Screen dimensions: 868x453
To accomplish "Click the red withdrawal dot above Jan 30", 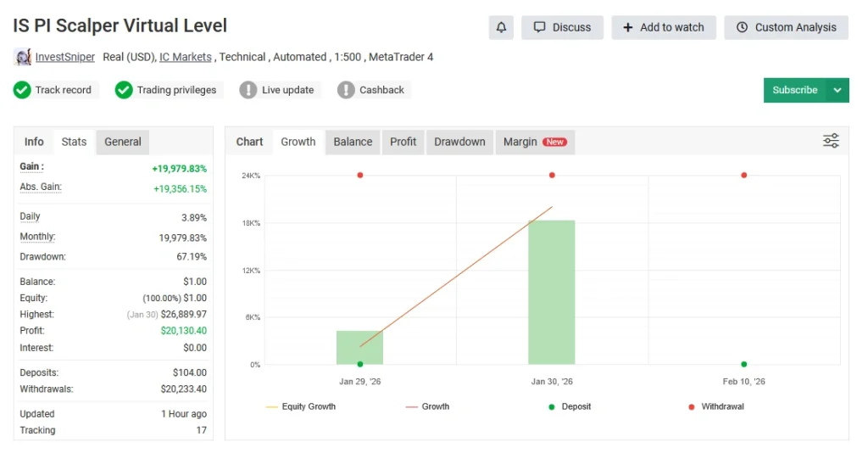I will pyautogui.click(x=552, y=175).
